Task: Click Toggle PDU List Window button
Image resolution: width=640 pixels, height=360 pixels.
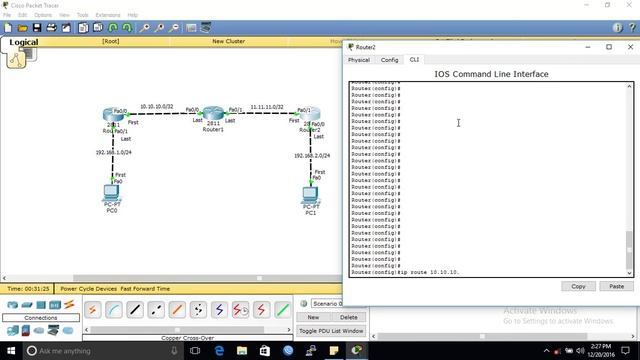Action: 331,331
